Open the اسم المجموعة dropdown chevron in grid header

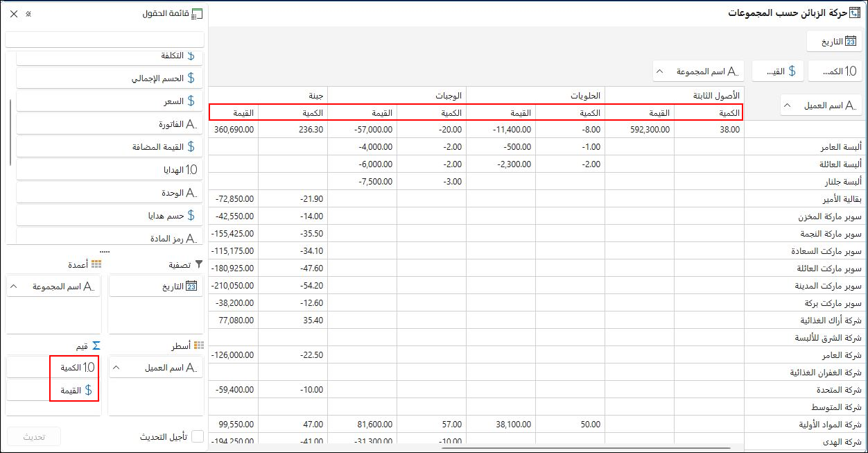click(x=659, y=71)
